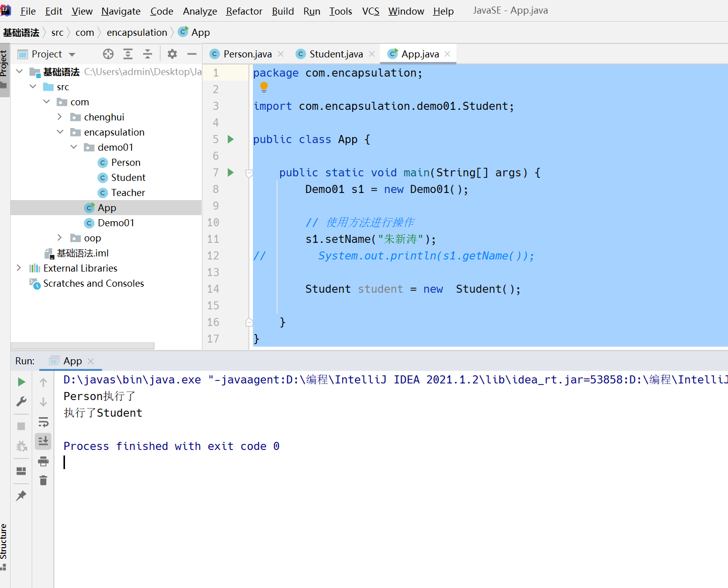Run main method from gutter arrow on line 7

click(x=231, y=172)
